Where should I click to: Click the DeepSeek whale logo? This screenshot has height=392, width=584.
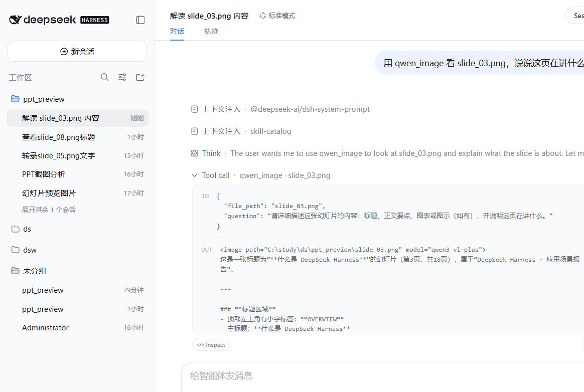[x=15, y=20]
